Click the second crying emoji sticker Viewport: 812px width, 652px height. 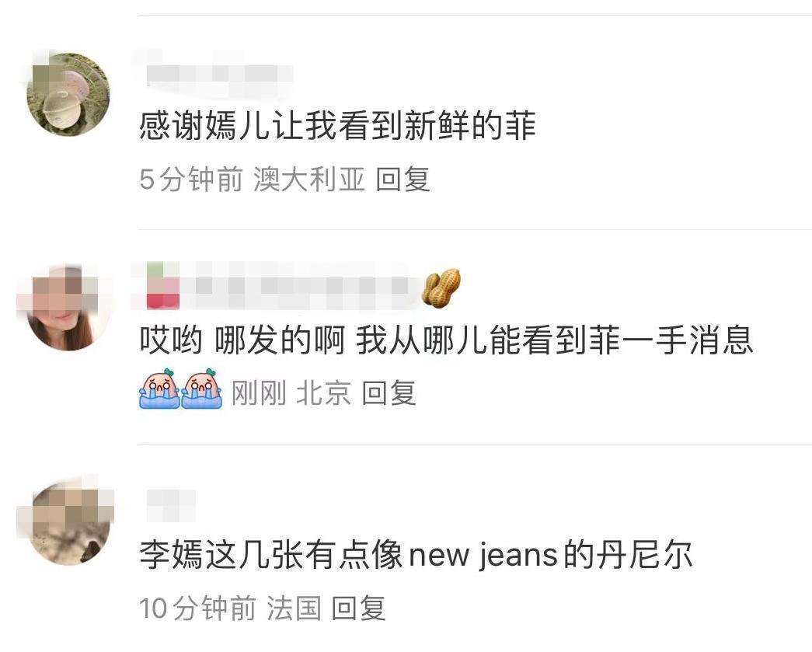[x=202, y=389]
